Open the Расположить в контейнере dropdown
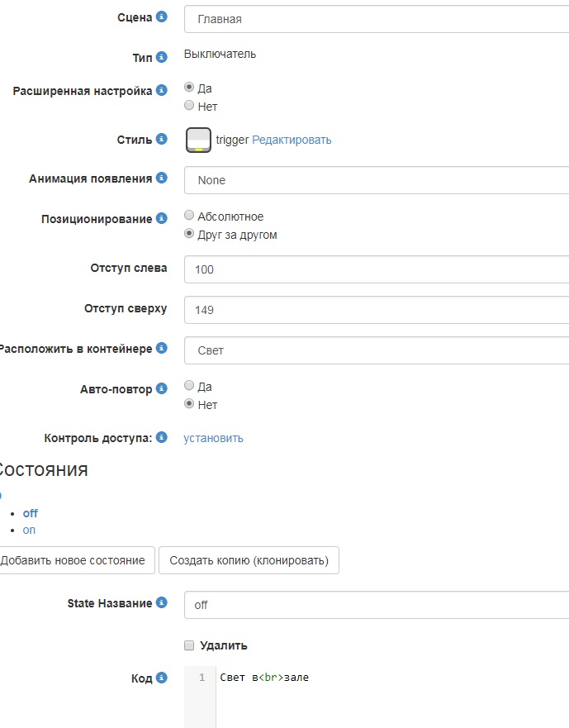This screenshot has height=728, width=569. pos(376,350)
